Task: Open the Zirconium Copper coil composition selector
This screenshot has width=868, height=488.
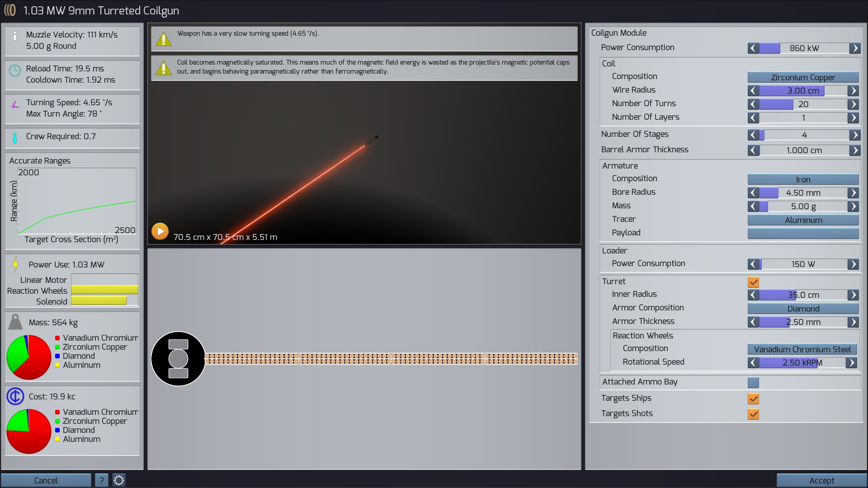Action: (803, 77)
